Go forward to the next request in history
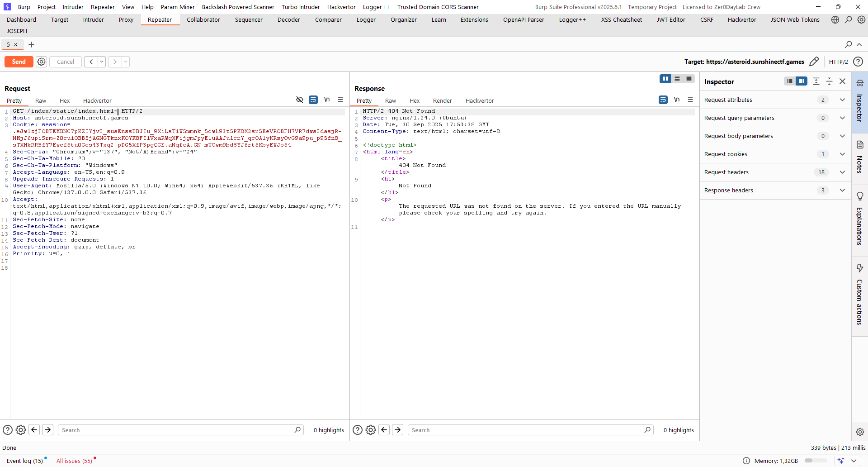868x467 pixels. (x=115, y=62)
